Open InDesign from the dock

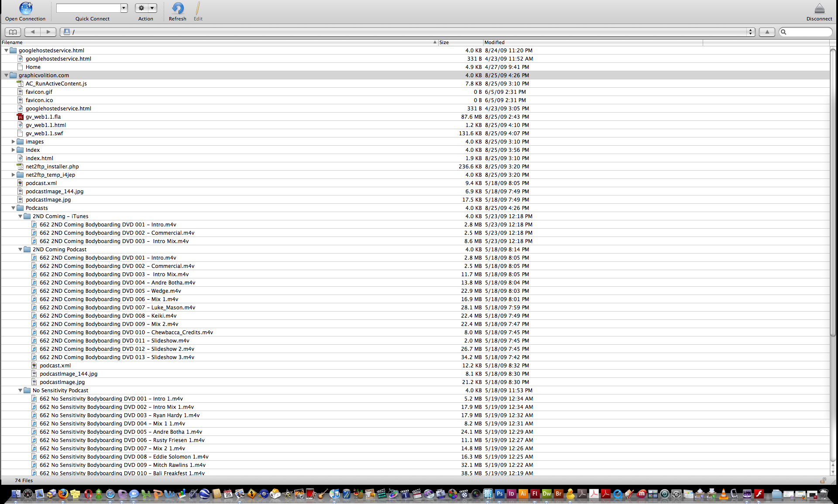coord(511,494)
